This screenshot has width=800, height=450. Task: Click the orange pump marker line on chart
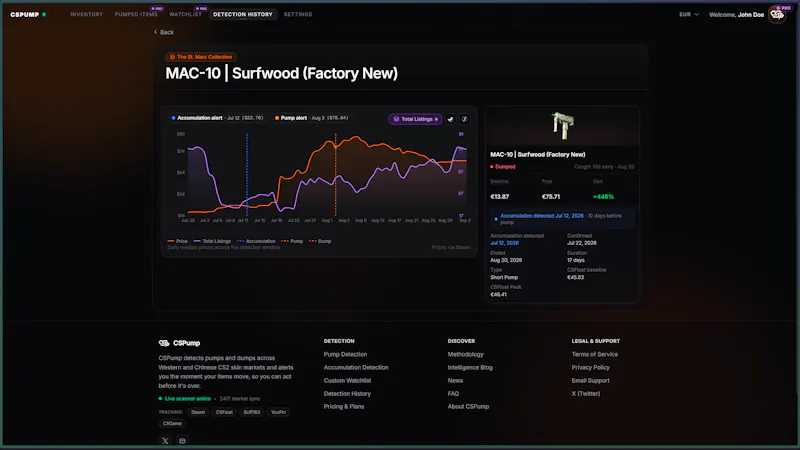tap(336, 174)
